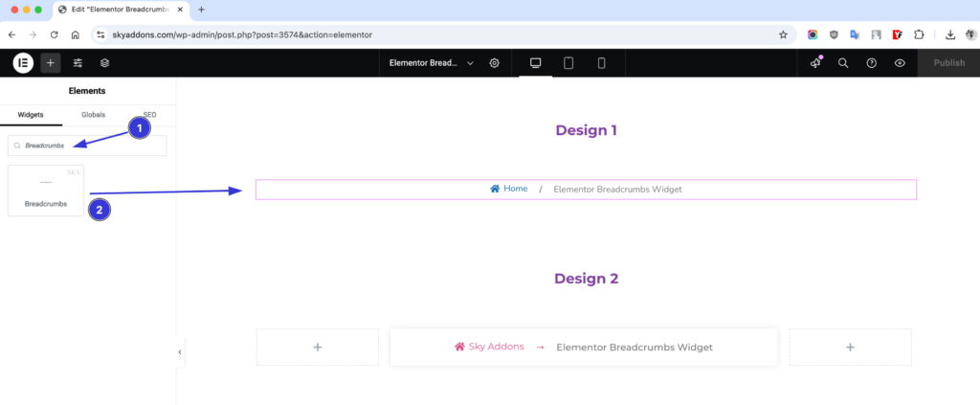Open the browser downloads icon
980x405 pixels.
click(x=950, y=35)
